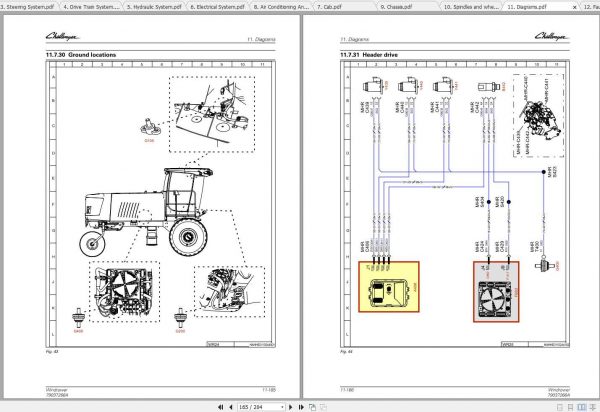This screenshot has width=600, height=412.
Task: Go to previous page arrow
Action: point(231,407)
